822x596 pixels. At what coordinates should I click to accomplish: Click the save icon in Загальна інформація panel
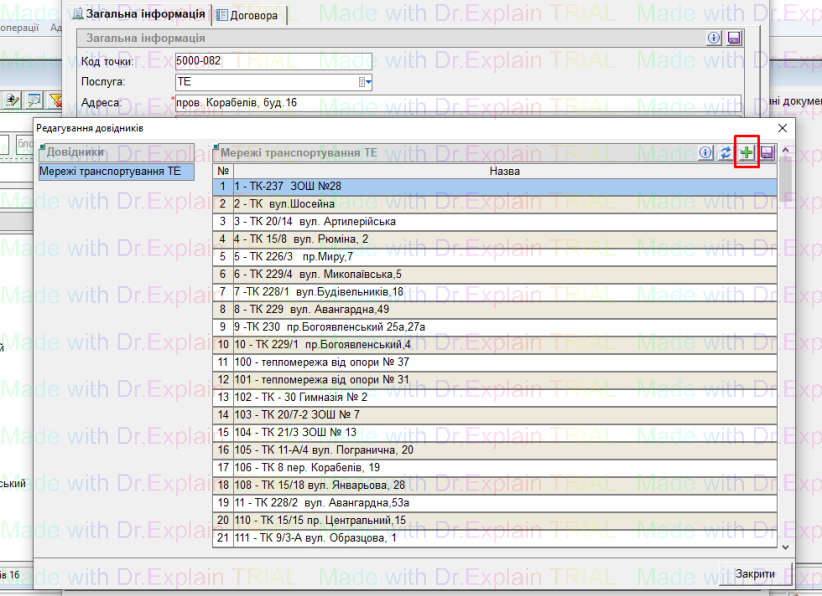click(734, 38)
